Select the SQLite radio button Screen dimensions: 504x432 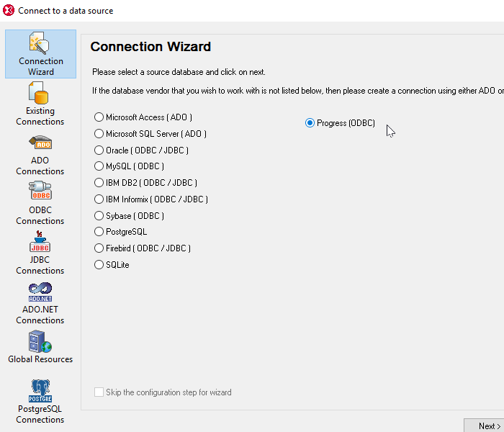pyautogui.click(x=99, y=265)
